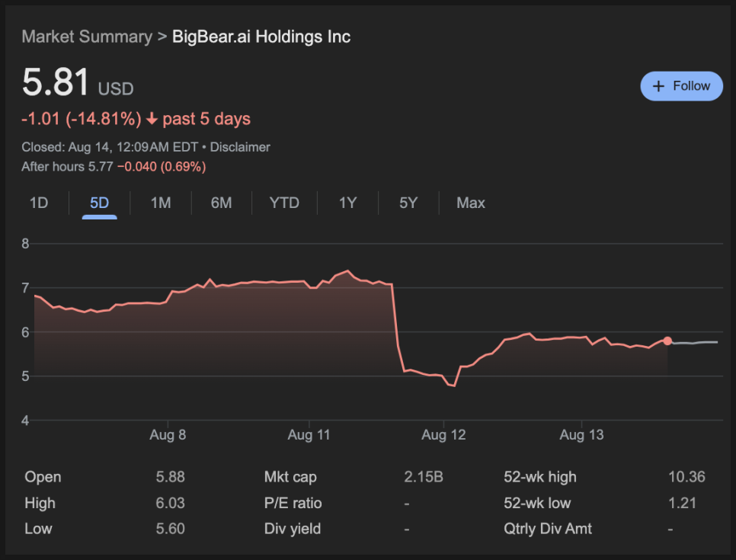Viewport: 736px width, 560px height.
Task: Open the Market Summary link
Action: tap(87, 37)
